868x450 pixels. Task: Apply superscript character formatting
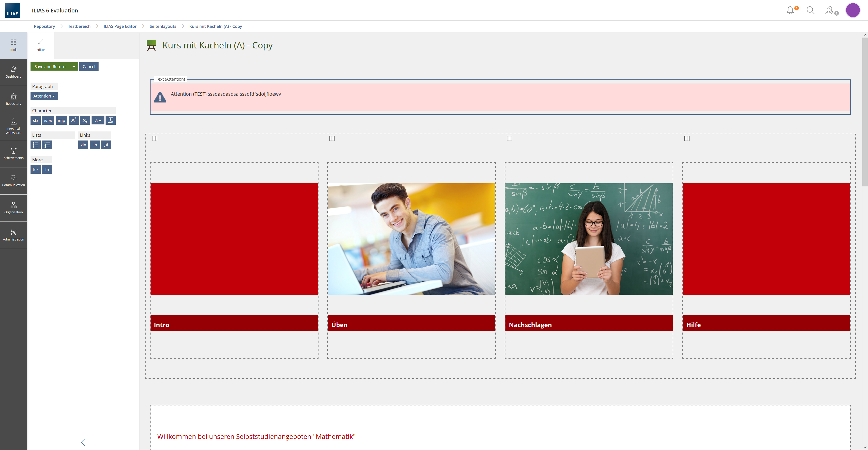click(73, 120)
